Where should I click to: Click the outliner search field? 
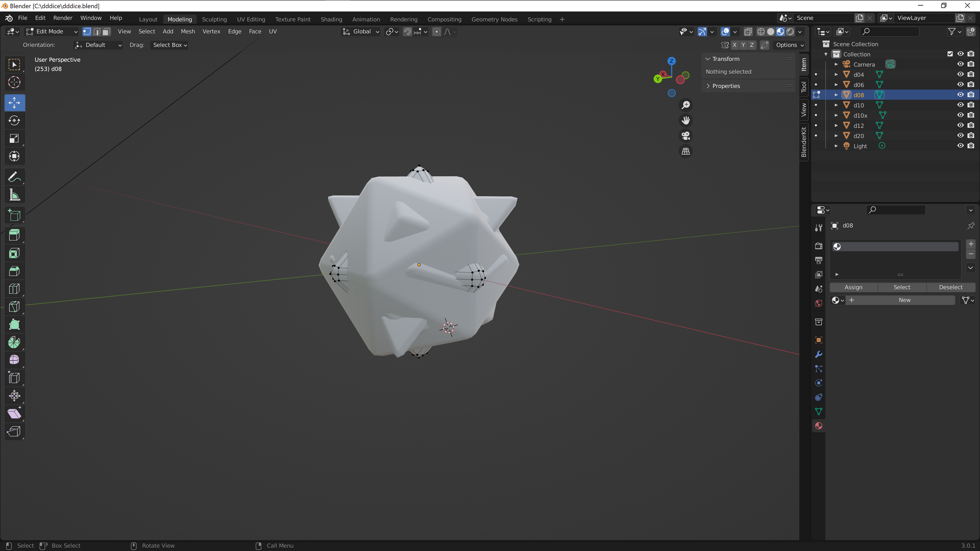pos(890,31)
